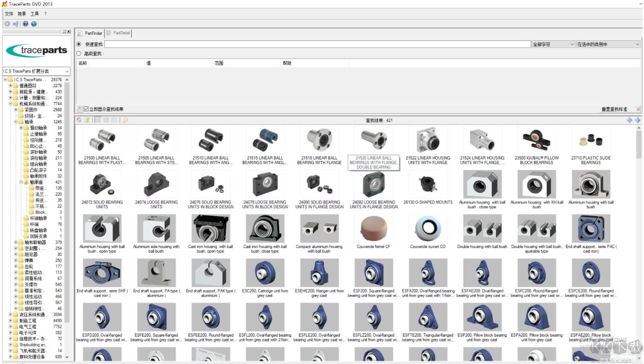Open the globe web-access icon in the toolbar
This screenshot has width=644, height=364.
click(33, 24)
